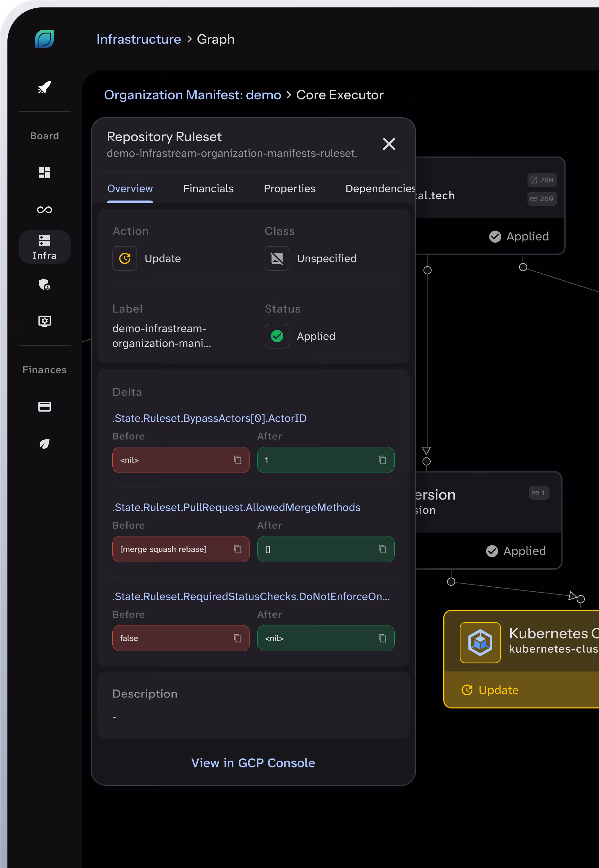
Task: Click the Delta section heading
Action: pyautogui.click(x=127, y=392)
